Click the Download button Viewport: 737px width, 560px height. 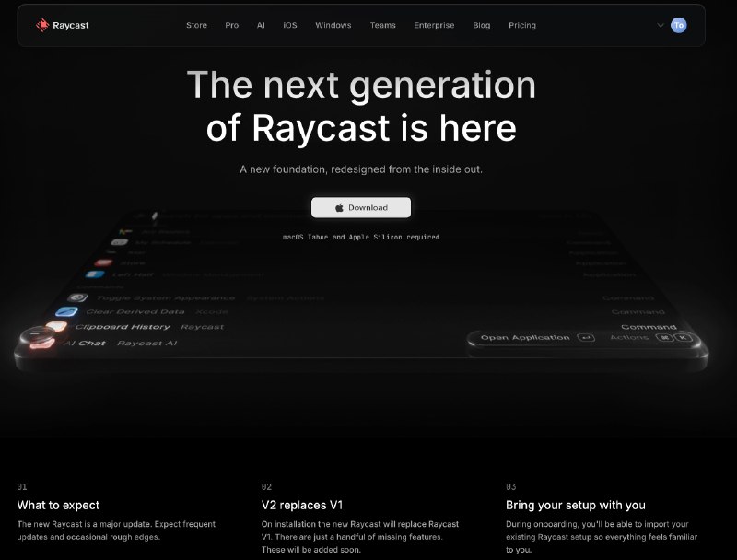[x=361, y=207]
